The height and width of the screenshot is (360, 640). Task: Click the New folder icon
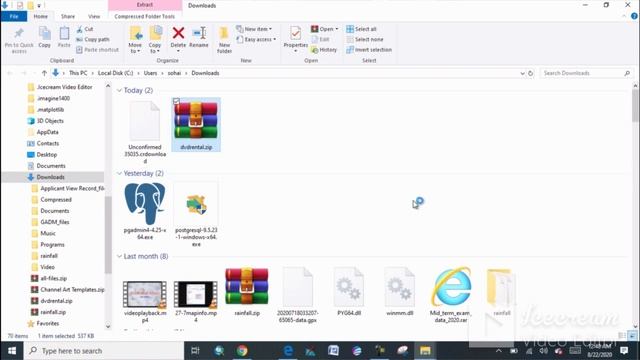(224, 34)
